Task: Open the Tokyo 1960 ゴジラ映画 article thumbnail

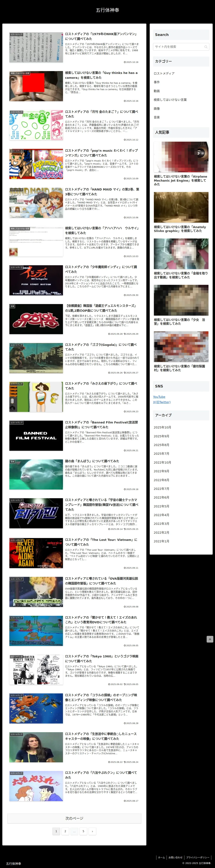Action: 36,670
